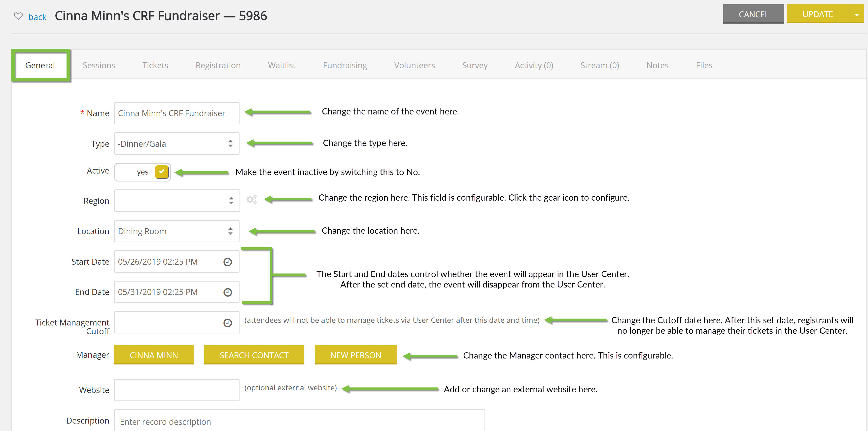The width and height of the screenshot is (868, 431).
Task: Select the General tab
Action: click(x=40, y=65)
